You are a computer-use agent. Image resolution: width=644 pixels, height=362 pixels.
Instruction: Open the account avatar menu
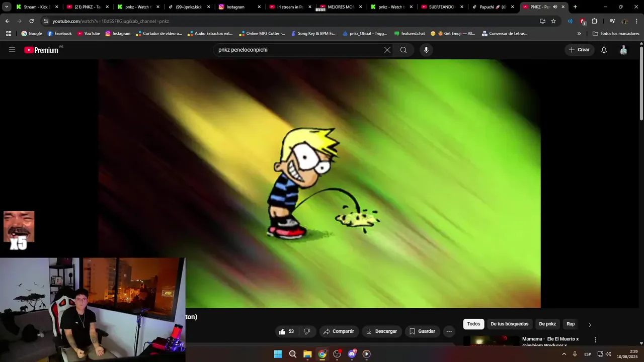(623, 50)
